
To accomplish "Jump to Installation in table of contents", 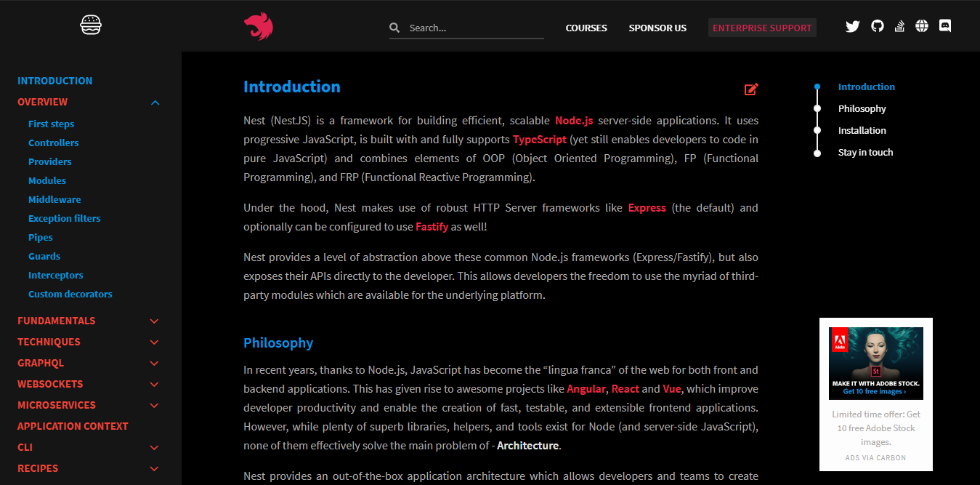I will [x=862, y=130].
